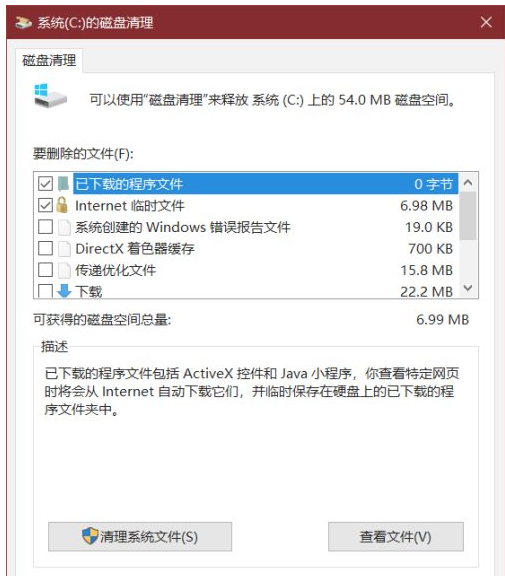Click the file icon beside DirectX 着色器缓存

click(64, 249)
